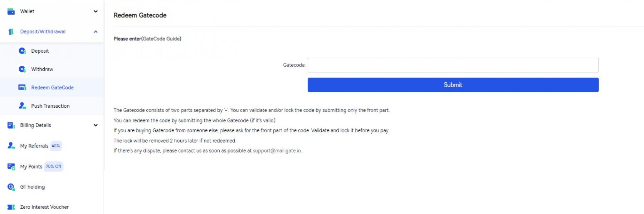Viewport: 644px width, 214px height.
Task: Open the Withdraw menu item
Action: pos(42,69)
